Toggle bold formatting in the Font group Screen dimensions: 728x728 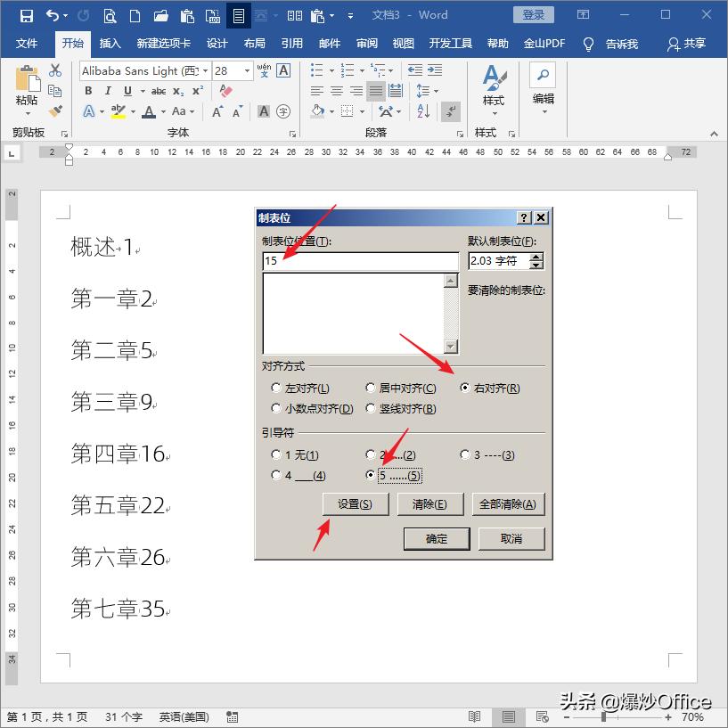click(x=87, y=91)
